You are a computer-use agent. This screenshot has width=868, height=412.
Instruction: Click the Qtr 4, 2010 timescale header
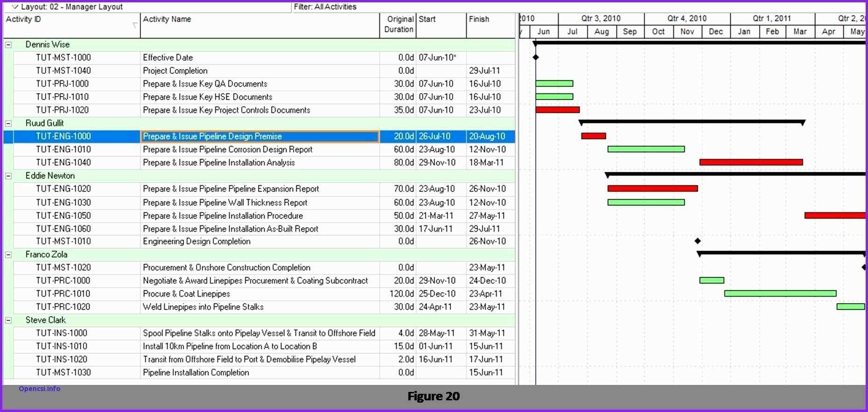[687, 19]
